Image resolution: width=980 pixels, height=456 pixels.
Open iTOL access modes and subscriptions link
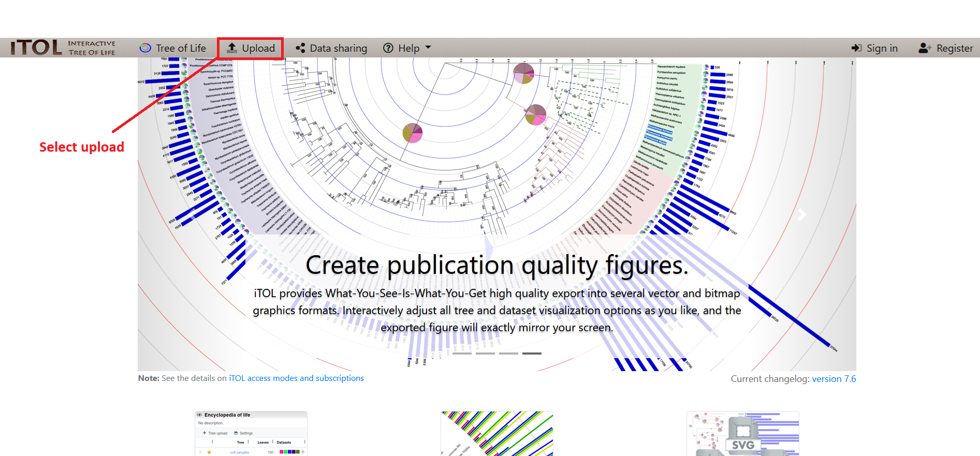point(296,378)
